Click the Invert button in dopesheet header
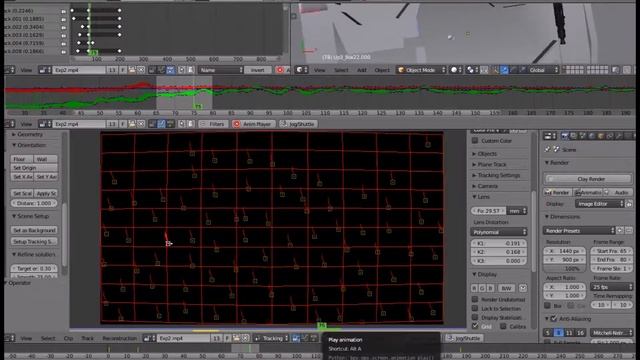The height and width of the screenshot is (360, 640). 258,70
